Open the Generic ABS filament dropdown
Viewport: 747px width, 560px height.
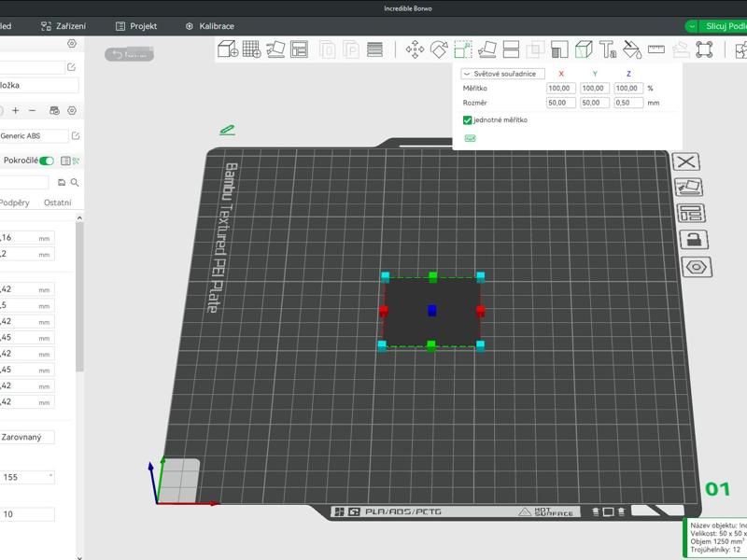click(34, 135)
